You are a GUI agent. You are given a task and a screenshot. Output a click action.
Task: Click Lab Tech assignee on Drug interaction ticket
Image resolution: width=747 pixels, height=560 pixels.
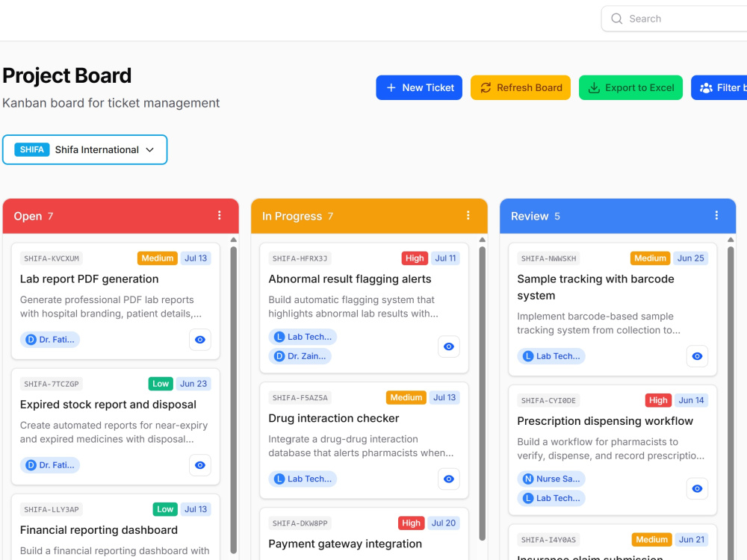pyautogui.click(x=303, y=479)
